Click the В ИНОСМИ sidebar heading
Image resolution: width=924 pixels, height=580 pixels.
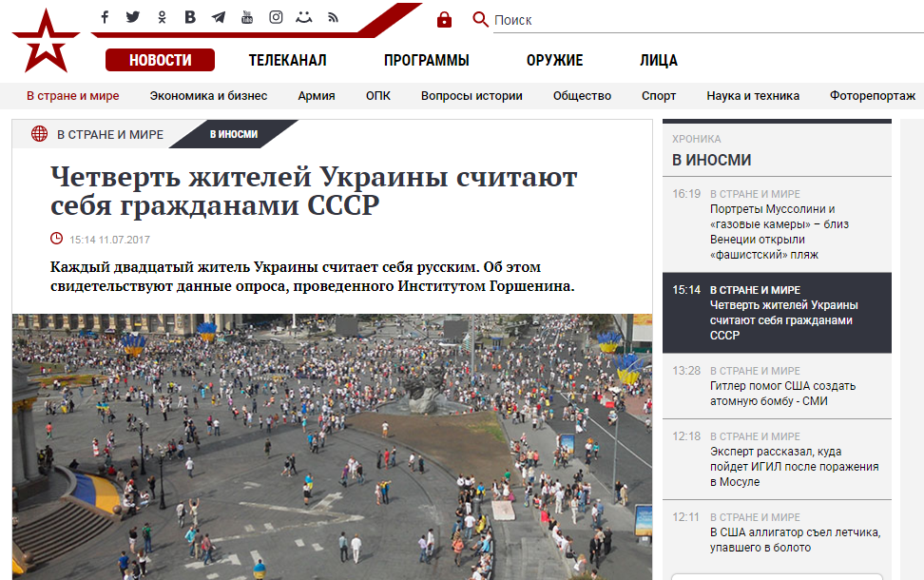(x=712, y=160)
